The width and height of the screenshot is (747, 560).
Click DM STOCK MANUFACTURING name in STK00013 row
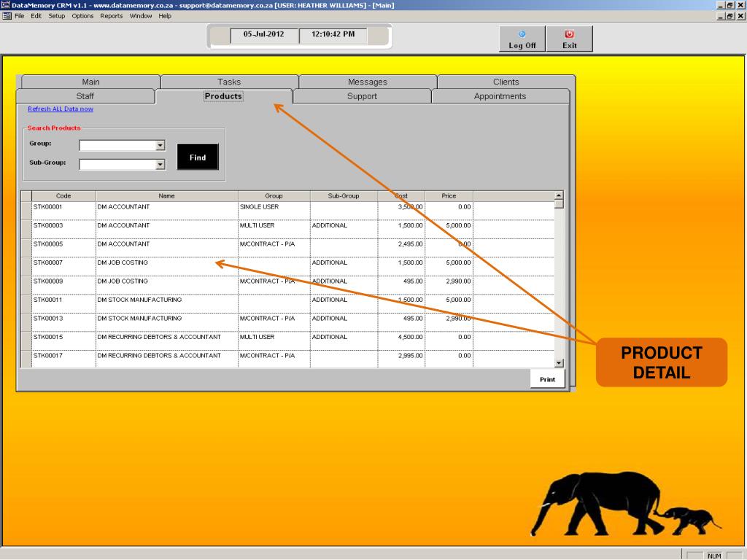pos(167,322)
